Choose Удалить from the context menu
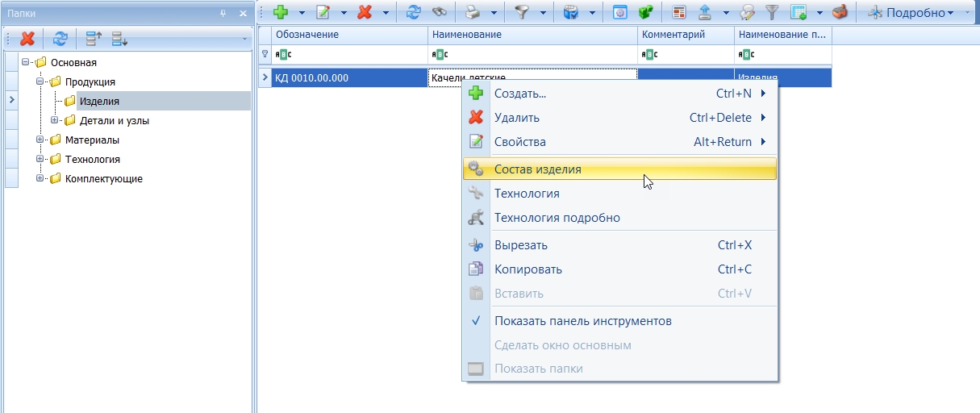The image size is (980, 413). [619, 118]
